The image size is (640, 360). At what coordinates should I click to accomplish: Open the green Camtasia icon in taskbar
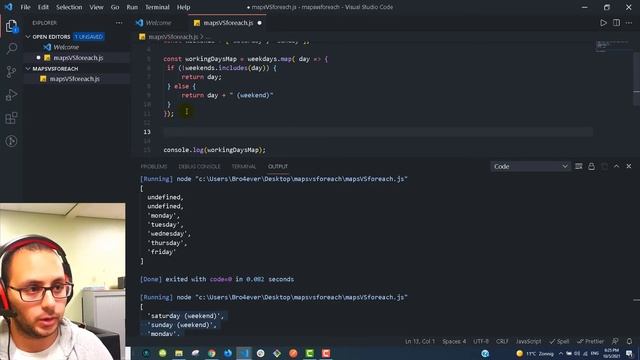coord(309,353)
